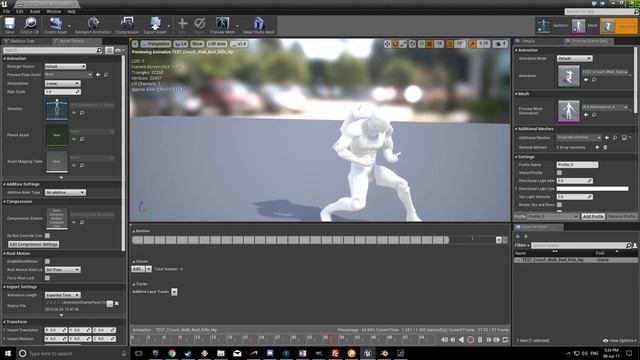Toggle Do Not Override Compression checkbox

pyautogui.click(x=47, y=236)
